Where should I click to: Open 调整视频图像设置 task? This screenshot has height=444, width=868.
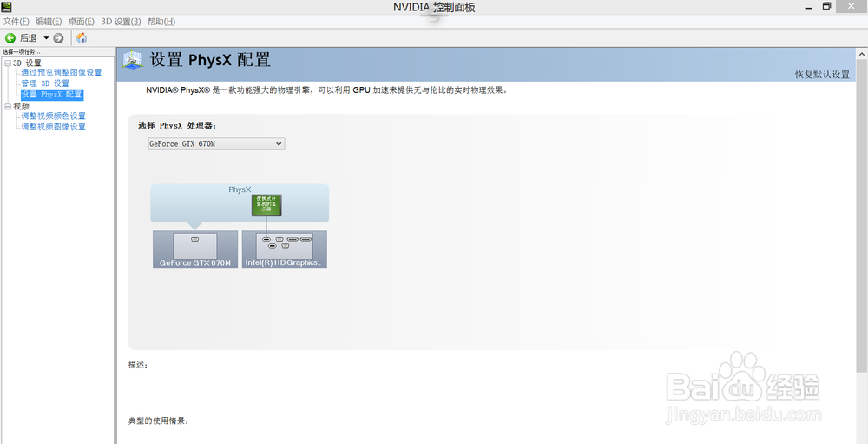pos(54,127)
